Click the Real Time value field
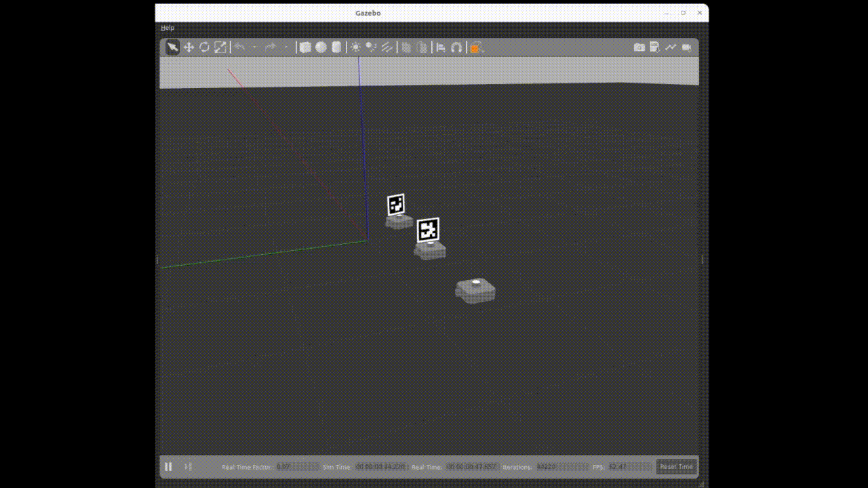This screenshot has height=488, width=868. coord(472,467)
